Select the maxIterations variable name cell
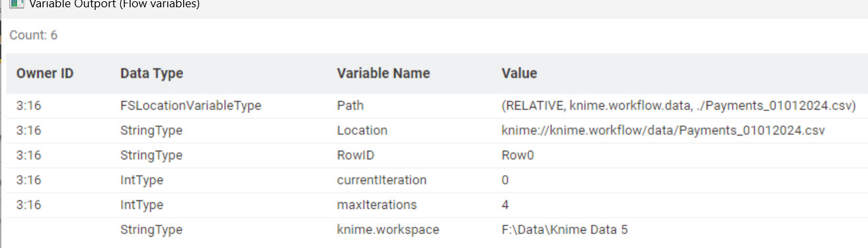Screen dimensions: 868x248 point(377,205)
